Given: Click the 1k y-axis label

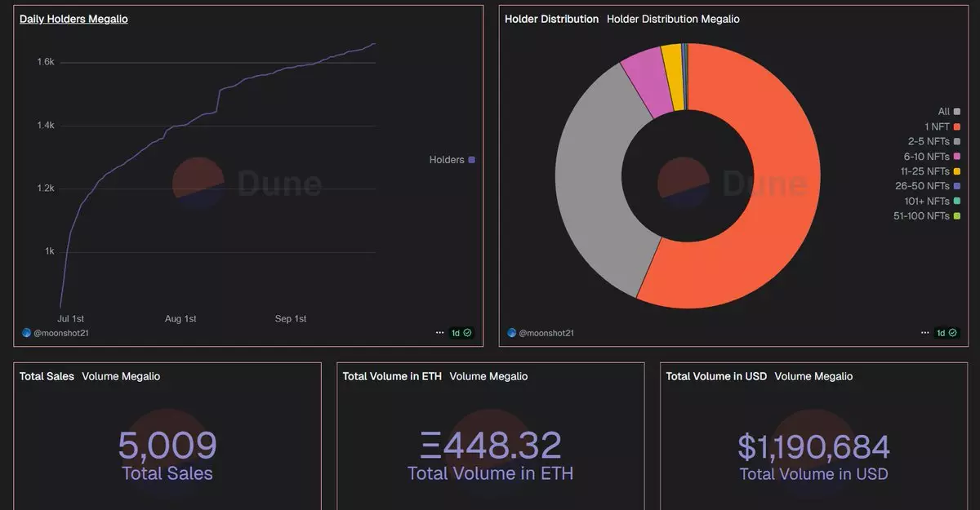Looking at the screenshot, I should click(48, 251).
